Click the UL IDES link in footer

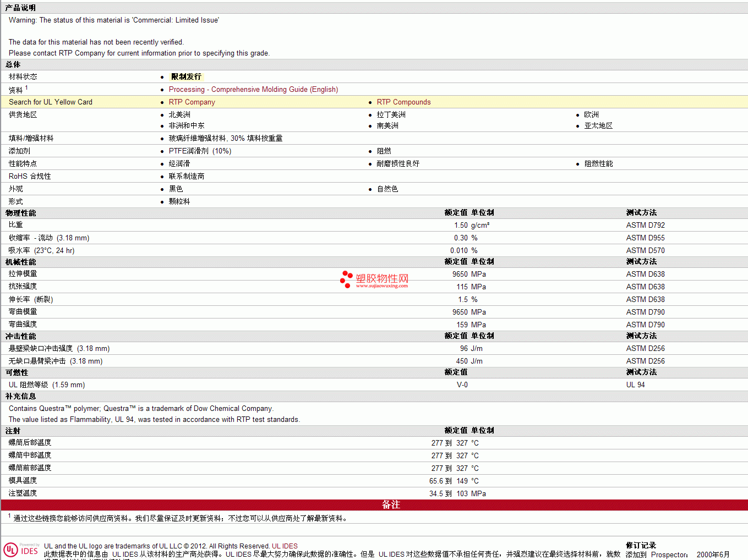(x=285, y=546)
